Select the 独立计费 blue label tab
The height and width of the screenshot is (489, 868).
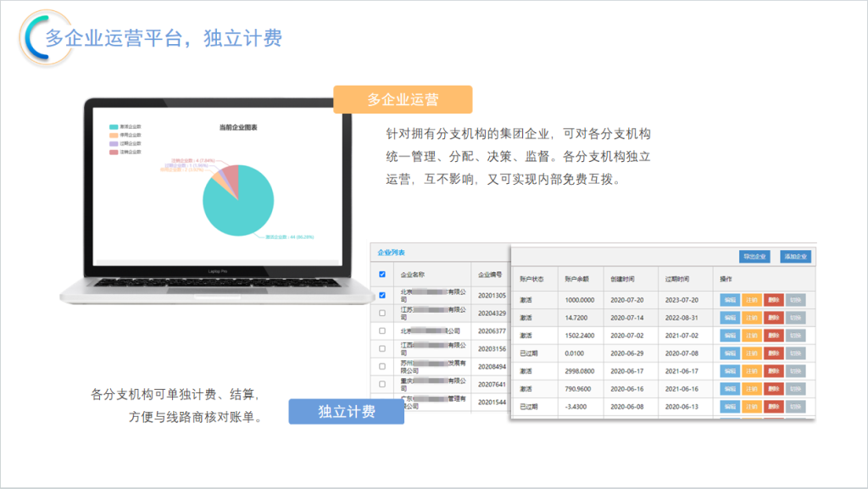click(346, 412)
